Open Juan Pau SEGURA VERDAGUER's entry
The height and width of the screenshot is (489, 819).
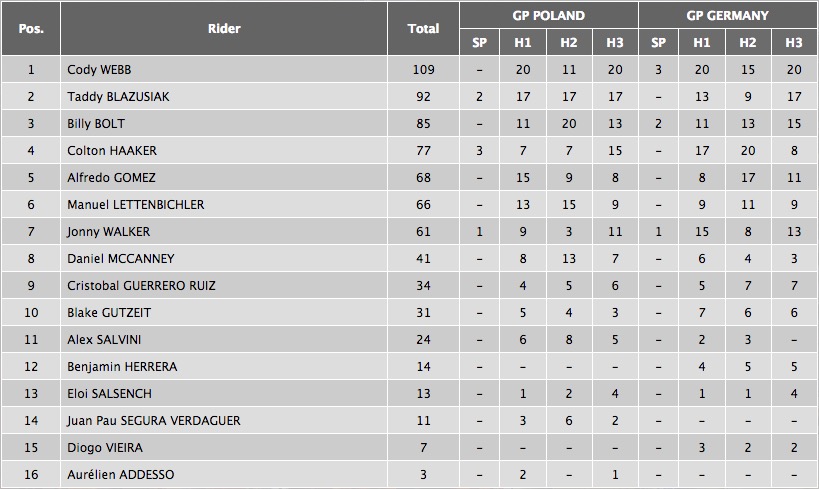point(153,421)
